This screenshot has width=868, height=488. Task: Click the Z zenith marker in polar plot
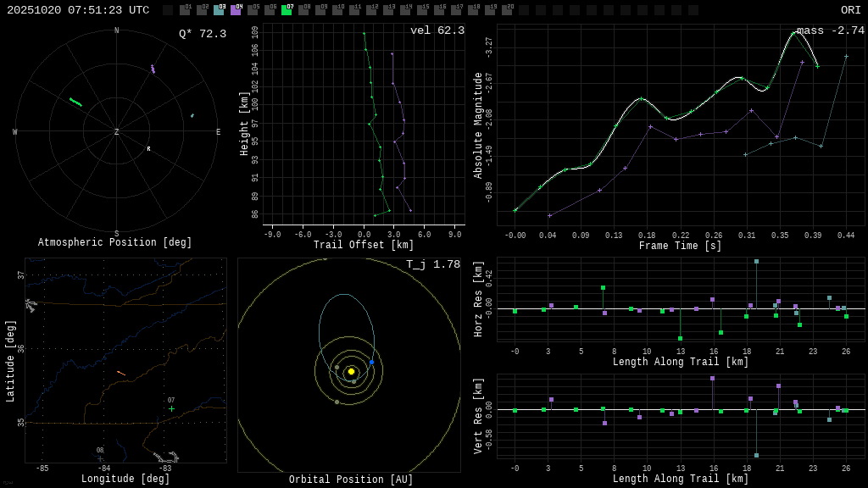(117, 132)
